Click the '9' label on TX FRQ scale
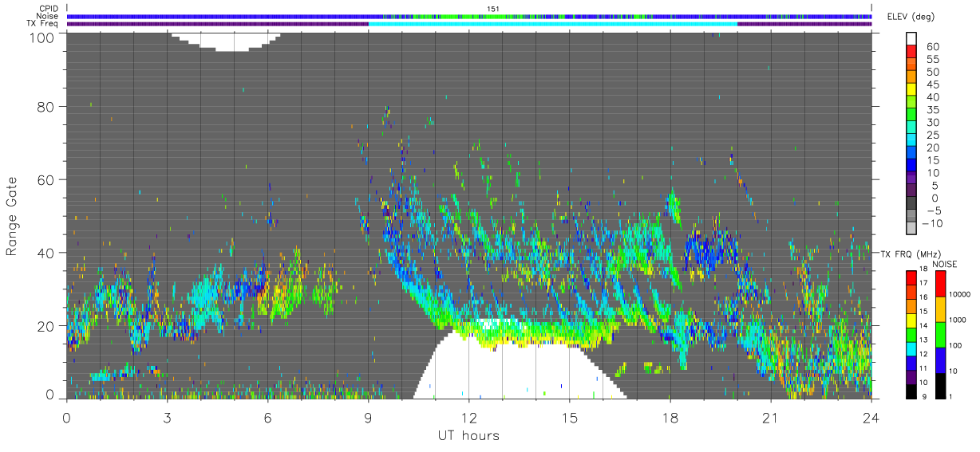This screenshot has height=452, width=980. (x=925, y=399)
